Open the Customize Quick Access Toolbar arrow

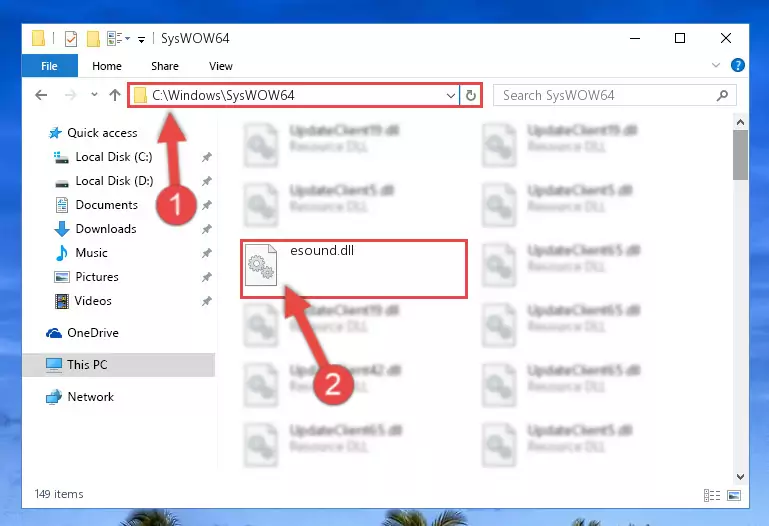[x=141, y=39]
